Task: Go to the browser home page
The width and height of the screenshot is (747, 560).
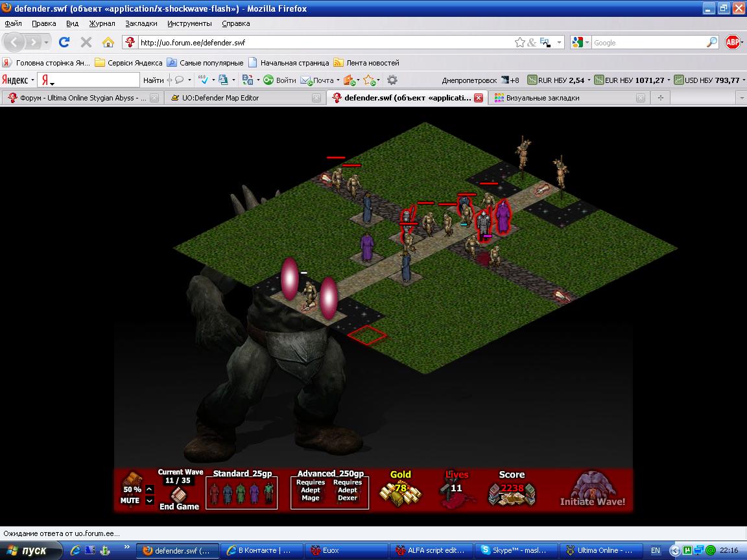Action: coord(108,42)
